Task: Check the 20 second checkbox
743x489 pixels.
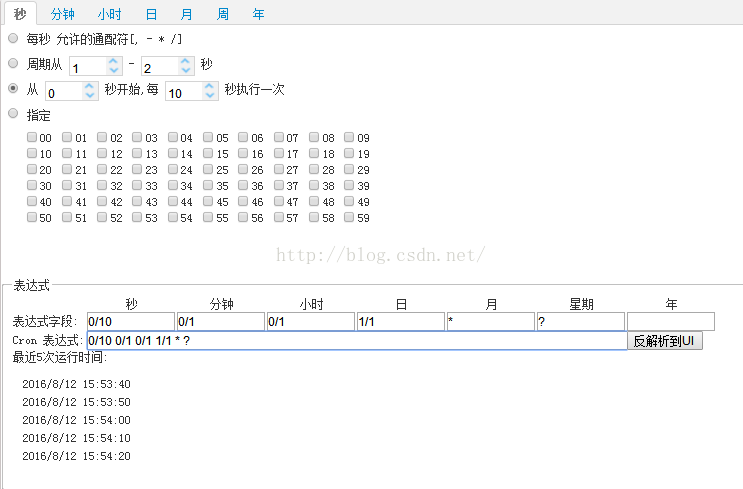Action: click(32, 169)
